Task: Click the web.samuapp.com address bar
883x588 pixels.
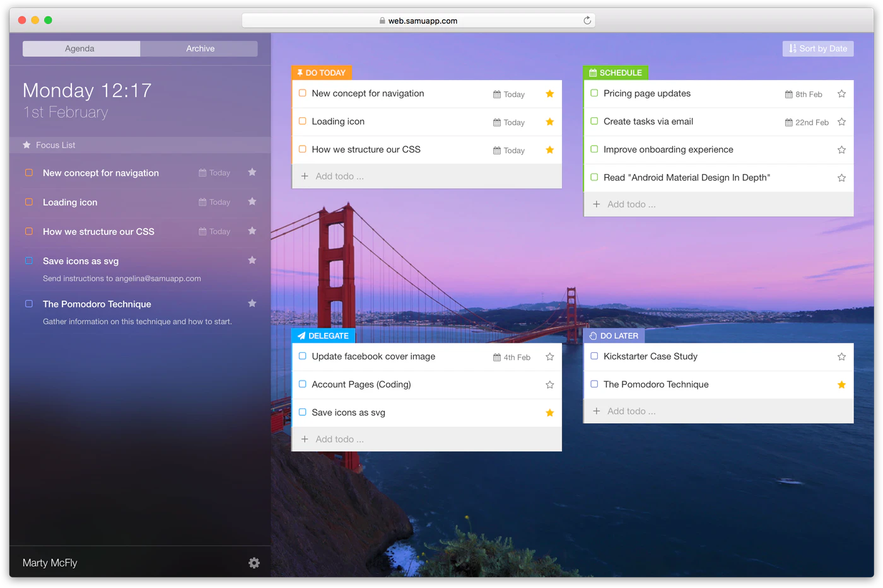Action: [x=419, y=20]
